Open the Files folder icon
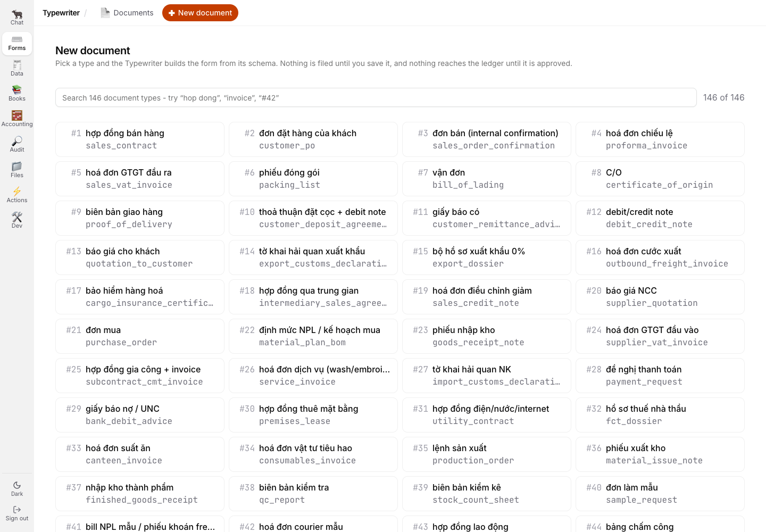Image resolution: width=766 pixels, height=532 pixels. click(x=17, y=170)
